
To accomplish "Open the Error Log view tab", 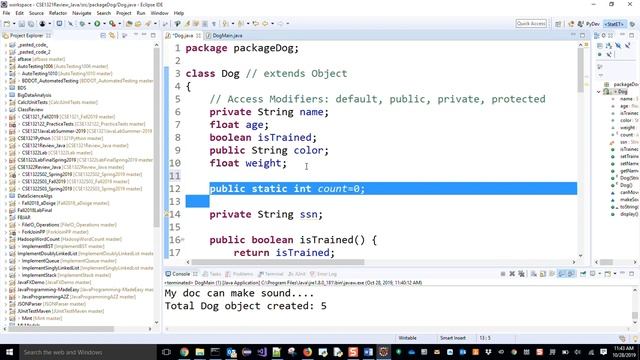I will click(324, 274).
